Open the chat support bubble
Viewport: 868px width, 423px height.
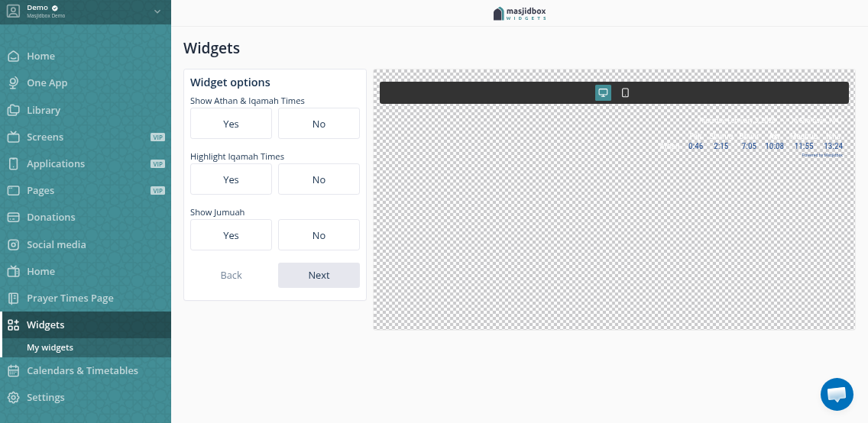[837, 394]
